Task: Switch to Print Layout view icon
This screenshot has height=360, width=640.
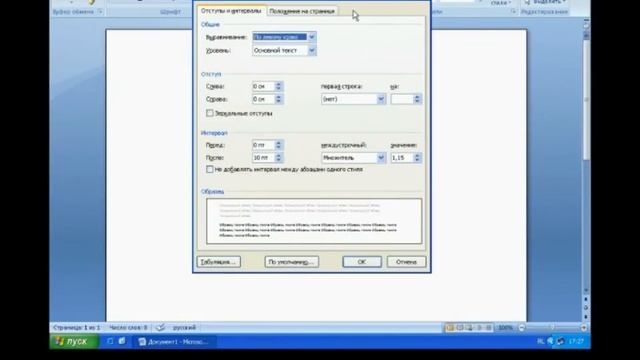Action: [450, 328]
